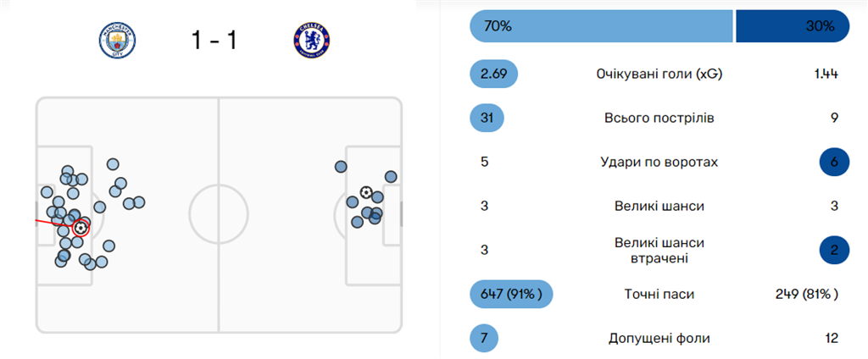The width and height of the screenshot is (868, 359).
Task: Click Chelsea's goal ball marker
Action: point(366,193)
